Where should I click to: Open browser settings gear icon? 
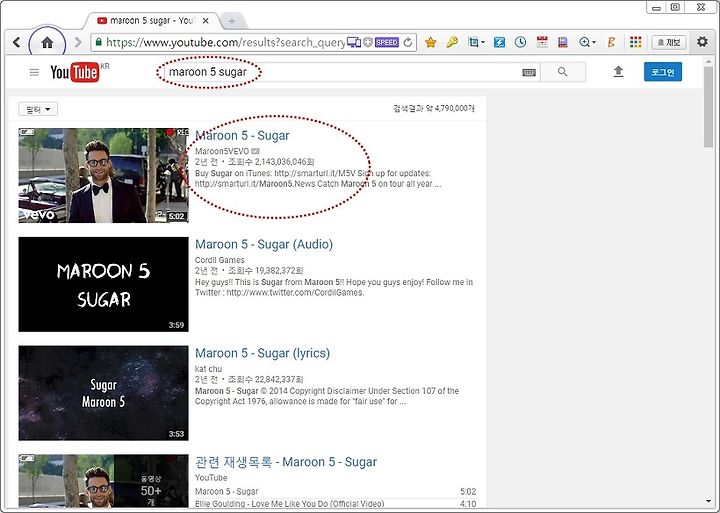pos(702,42)
